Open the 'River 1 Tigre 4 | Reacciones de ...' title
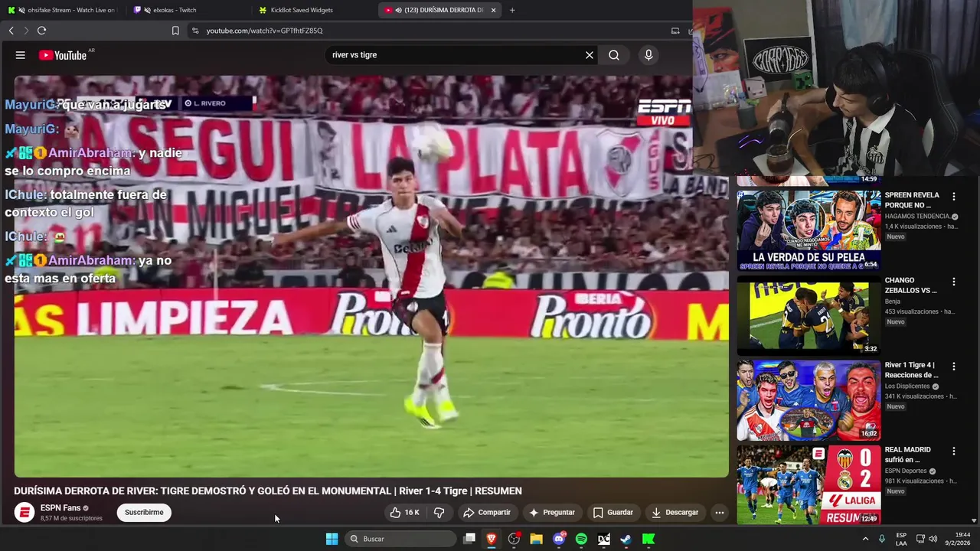 click(911, 370)
